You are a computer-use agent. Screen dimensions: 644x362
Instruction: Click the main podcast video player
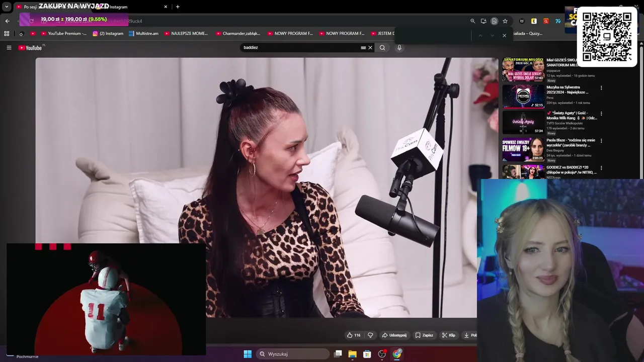tap(267, 188)
